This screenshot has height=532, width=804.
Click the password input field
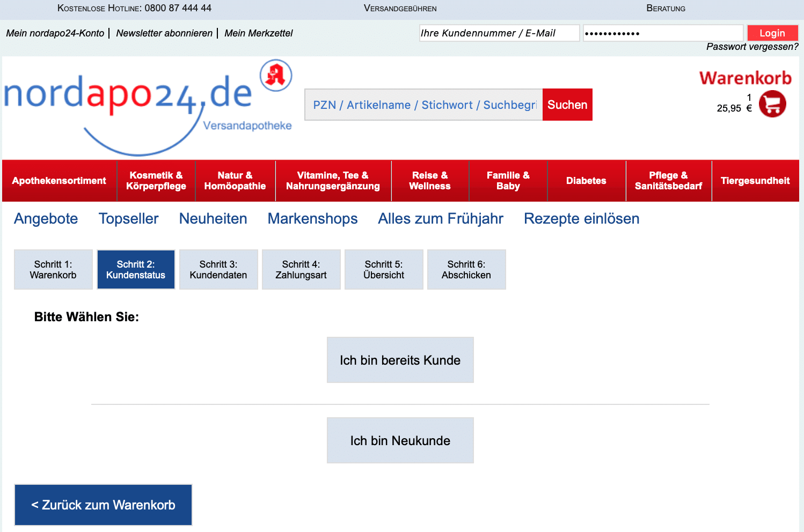coord(663,33)
